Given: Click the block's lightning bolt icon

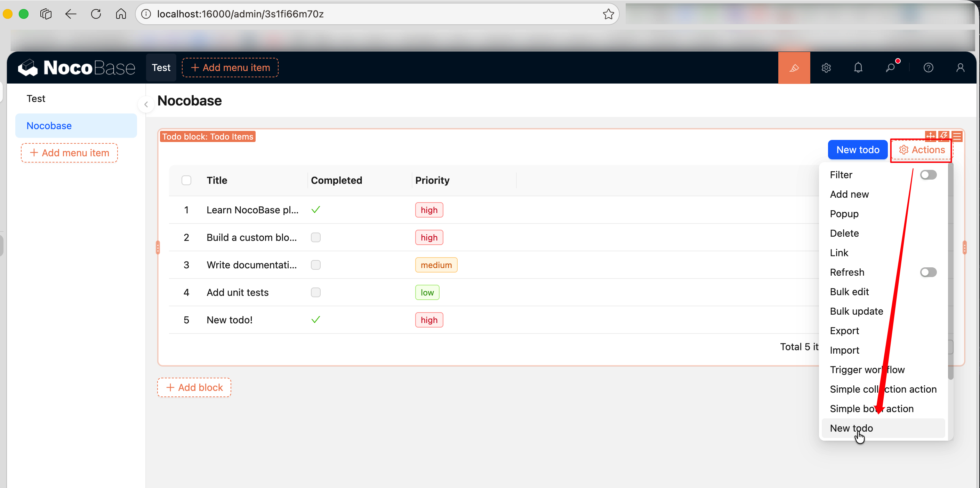Looking at the screenshot, I should click(x=944, y=135).
